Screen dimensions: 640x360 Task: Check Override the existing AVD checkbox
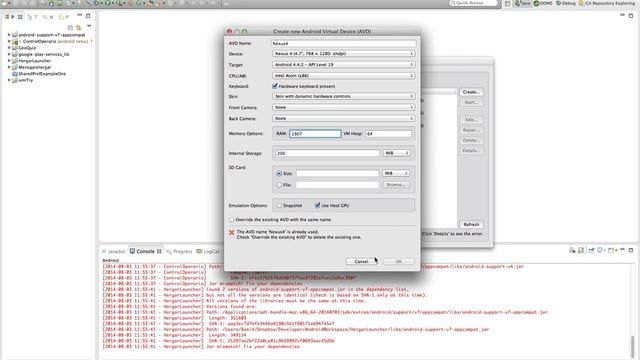click(231, 220)
